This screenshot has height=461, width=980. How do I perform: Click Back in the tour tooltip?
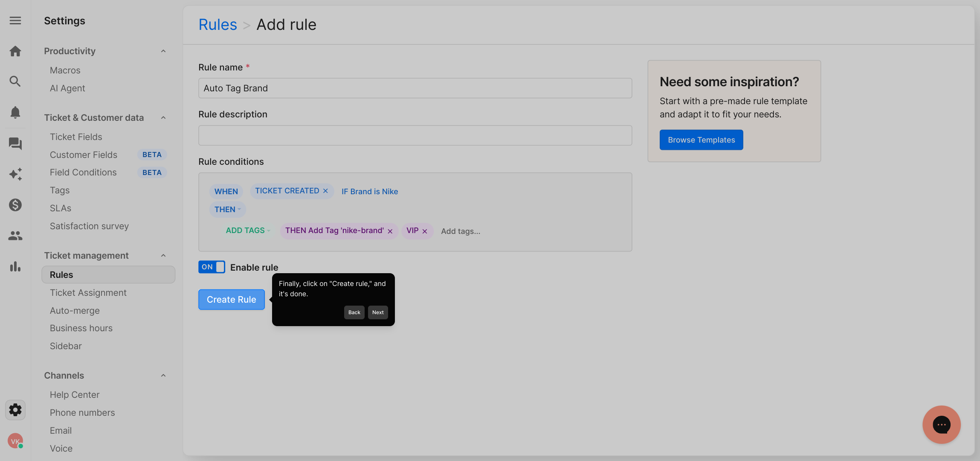pyautogui.click(x=354, y=312)
